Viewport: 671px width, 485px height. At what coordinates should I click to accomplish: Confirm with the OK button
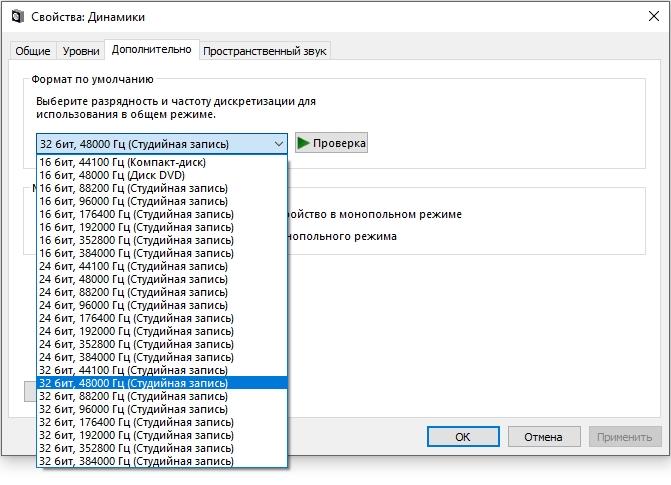coord(463,437)
